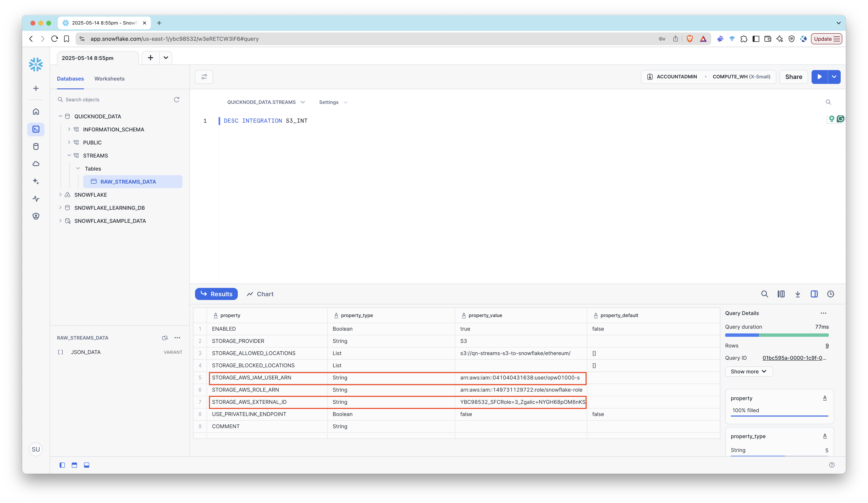
Task: Switch to the Chart view
Action: [260, 294]
